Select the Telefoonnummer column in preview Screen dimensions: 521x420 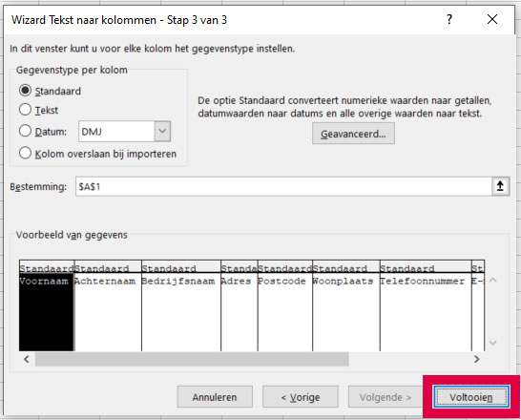[426, 305]
